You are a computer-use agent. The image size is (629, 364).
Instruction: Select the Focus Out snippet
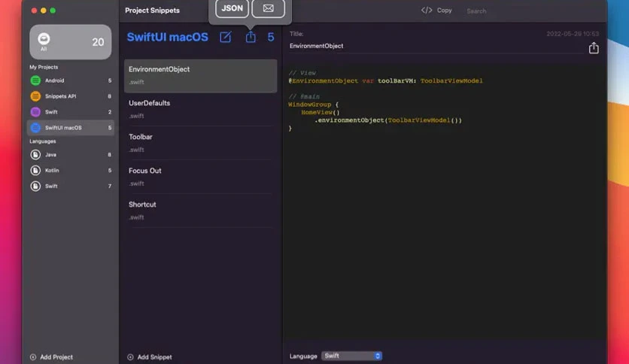click(200, 177)
